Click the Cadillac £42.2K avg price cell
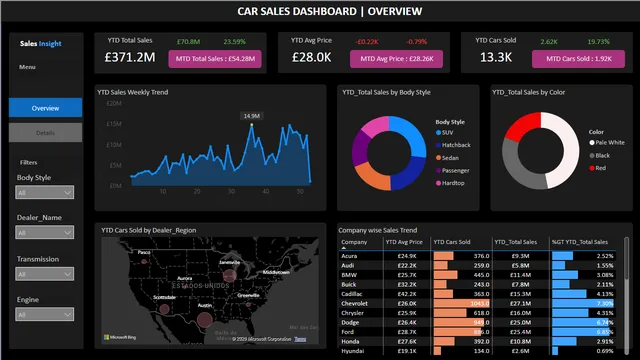Image resolution: width=640 pixels, height=360 pixels. click(x=407, y=294)
